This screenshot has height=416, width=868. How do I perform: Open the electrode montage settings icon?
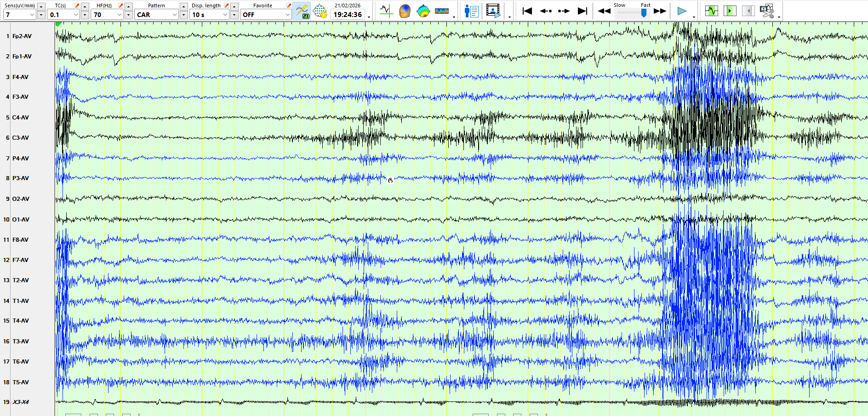pos(320,11)
